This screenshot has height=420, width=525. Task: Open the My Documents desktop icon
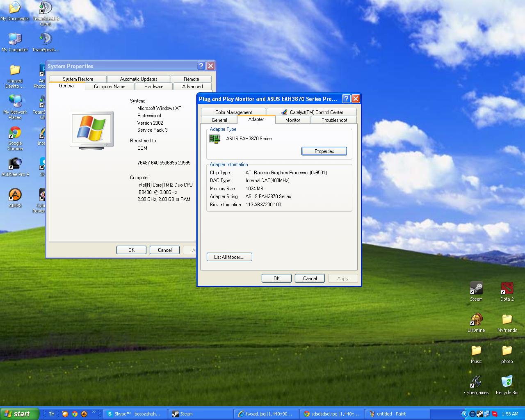point(15,11)
